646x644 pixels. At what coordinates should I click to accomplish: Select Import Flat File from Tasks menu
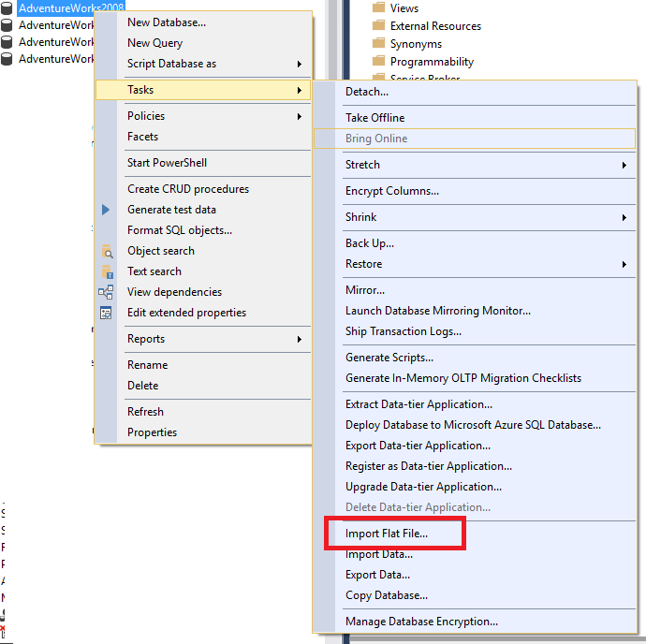coord(386,534)
